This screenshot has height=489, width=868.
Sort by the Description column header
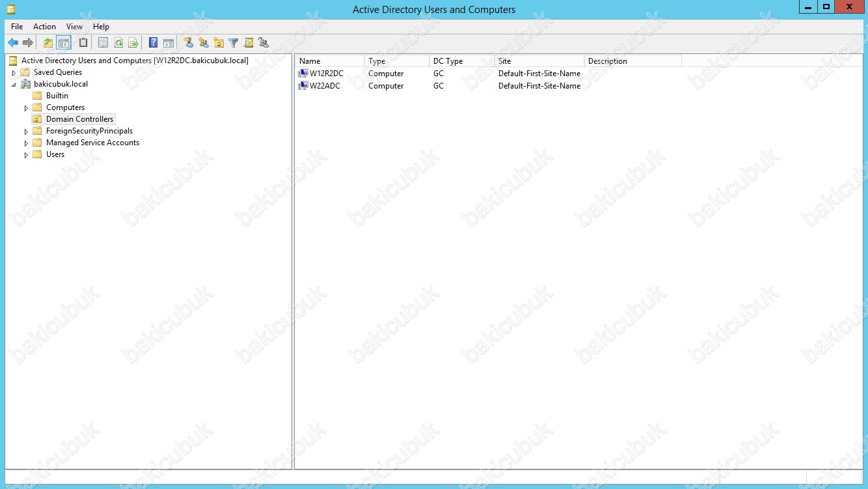tap(633, 61)
